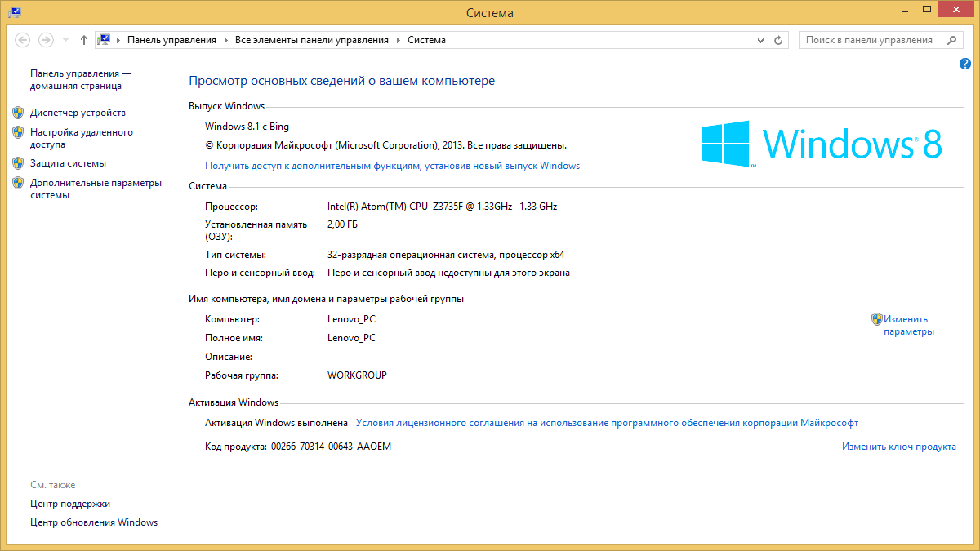Open the recent locations dropdown arrow
Screen dimensions: 980x551
[65, 40]
